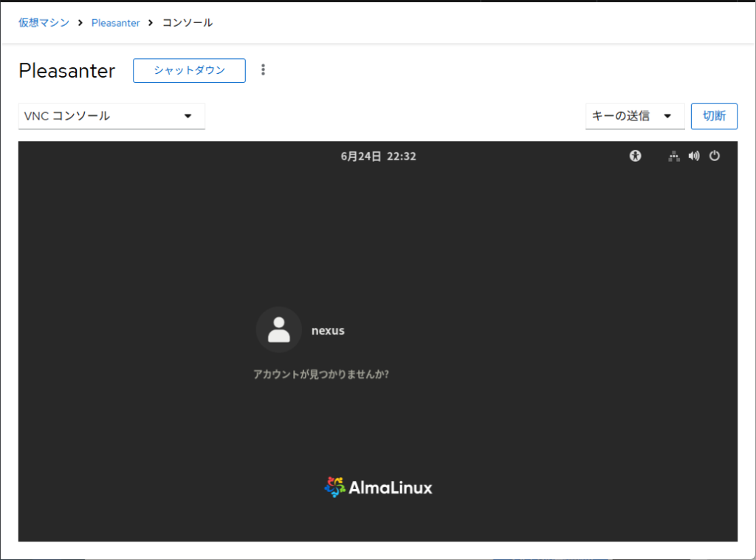Click the caret arrow on キーの送信
This screenshot has height=560, width=756.
pyautogui.click(x=667, y=116)
